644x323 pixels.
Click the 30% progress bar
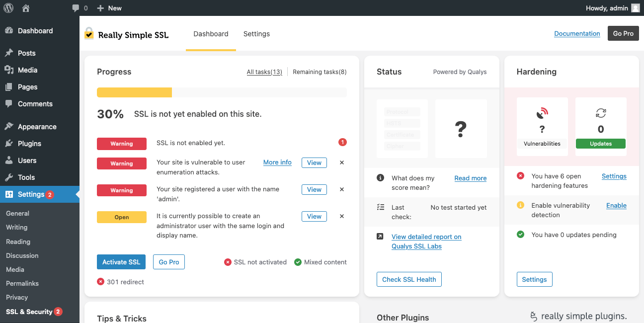point(222,92)
